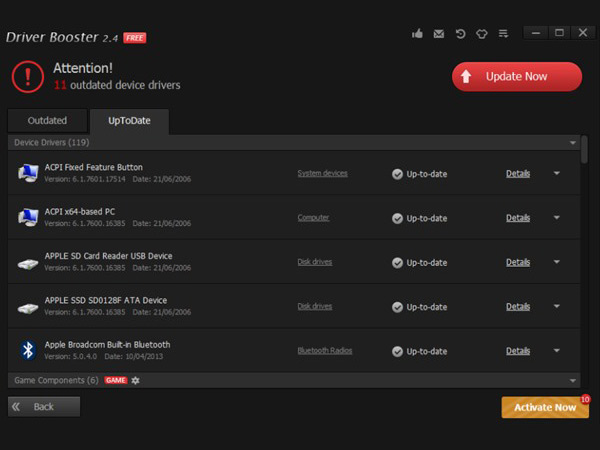The width and height of the screenshot is (600, 450).
Task: Click Apple Broadcom Bluetooth up-to-date checkmark
Action: click(x=397, y=352)
